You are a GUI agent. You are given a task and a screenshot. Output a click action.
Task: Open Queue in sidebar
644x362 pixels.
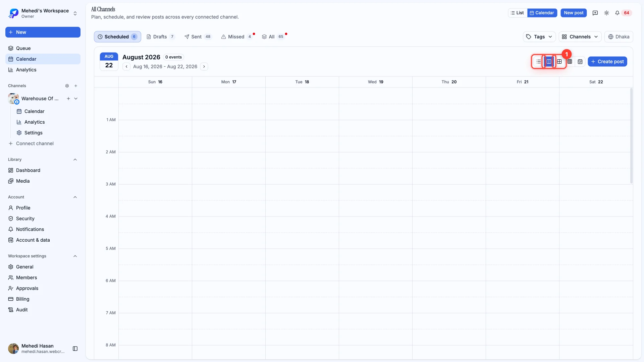click(x=43, y=48)
